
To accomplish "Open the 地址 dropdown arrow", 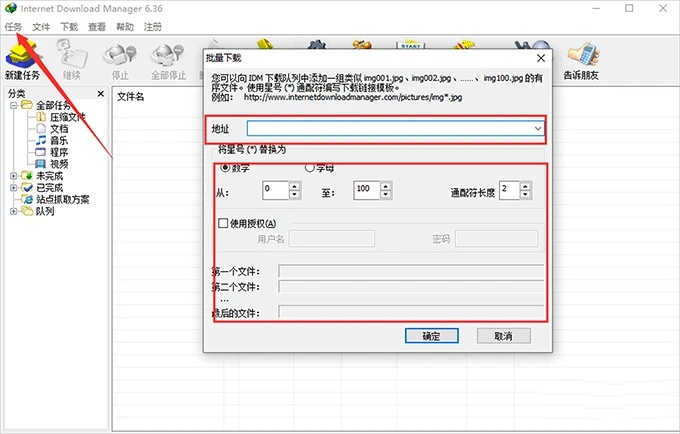I will click(538, 129).
